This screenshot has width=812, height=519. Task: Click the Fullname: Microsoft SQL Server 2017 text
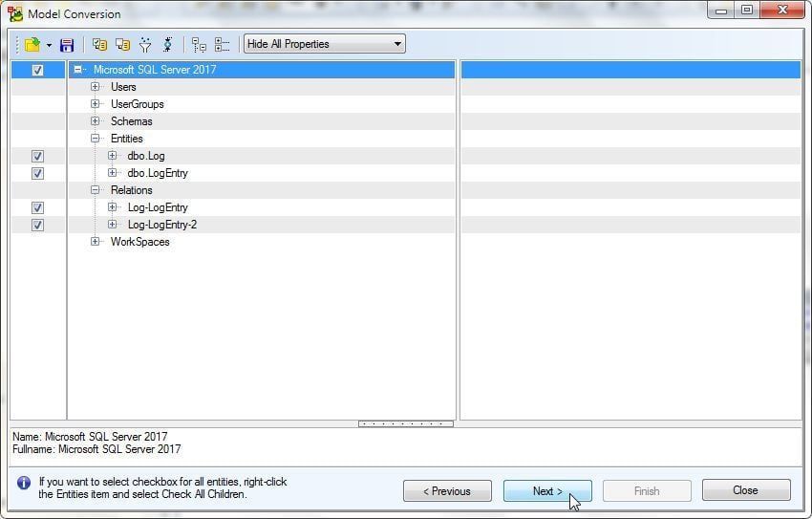click(x=96, y=449)
